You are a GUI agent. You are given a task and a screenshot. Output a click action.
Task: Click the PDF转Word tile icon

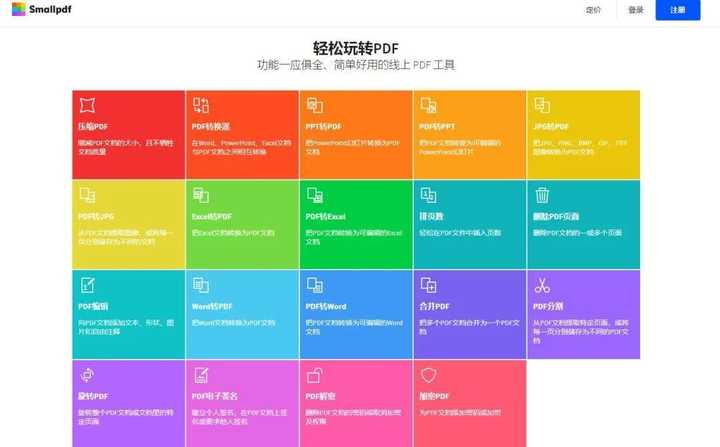tap(315, 285)
